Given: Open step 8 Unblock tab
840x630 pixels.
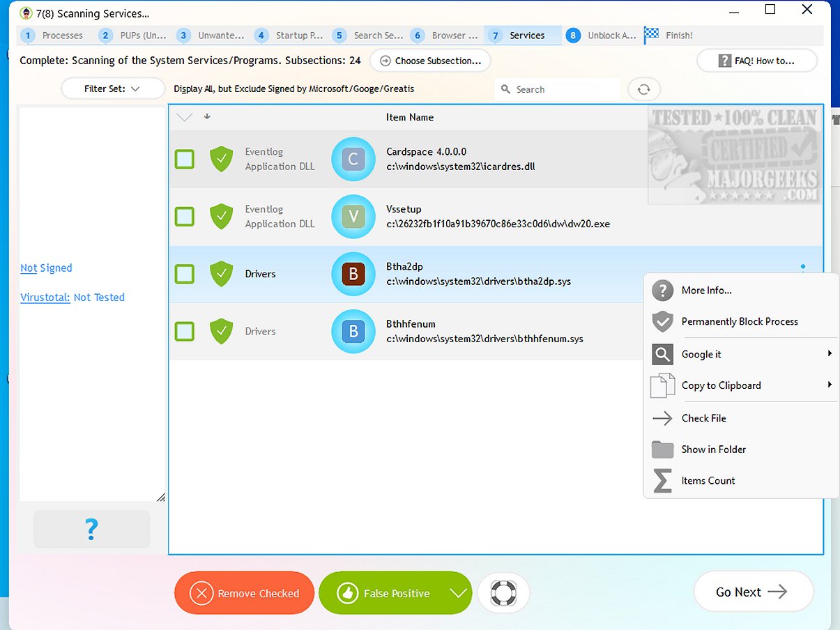Looking at the screenshot, I should coord(602,36).
